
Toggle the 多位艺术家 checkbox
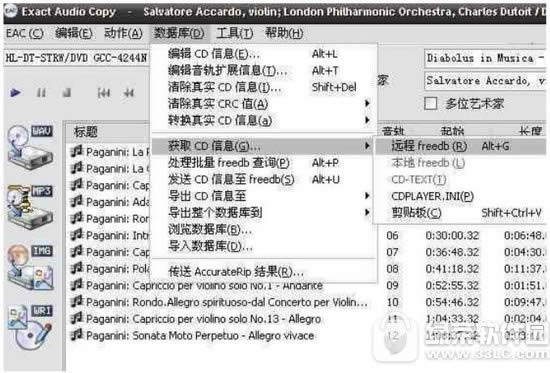[x=431, y=104]
